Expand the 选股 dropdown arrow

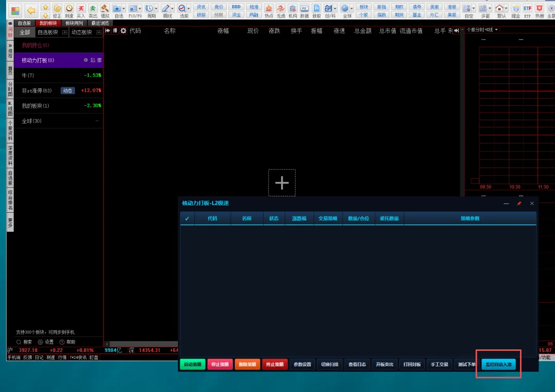pyautogui.click(x=189, y=9)
